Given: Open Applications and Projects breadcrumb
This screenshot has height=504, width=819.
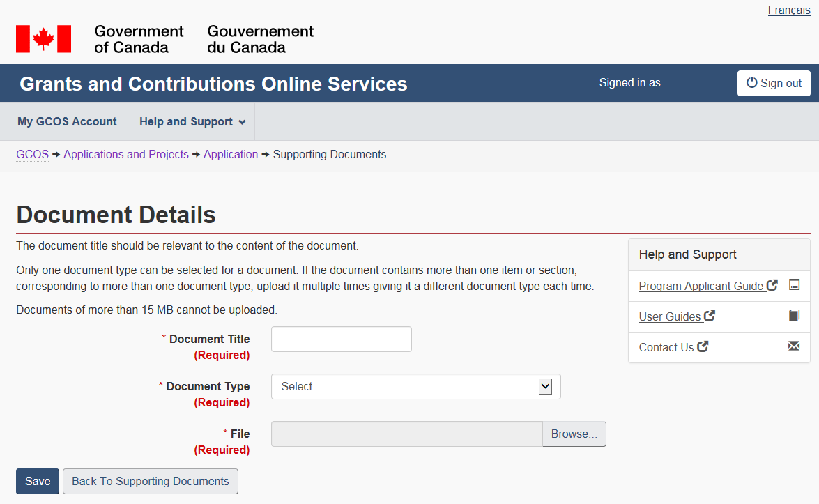Looking at the screenshot, I should click(125, 154).
